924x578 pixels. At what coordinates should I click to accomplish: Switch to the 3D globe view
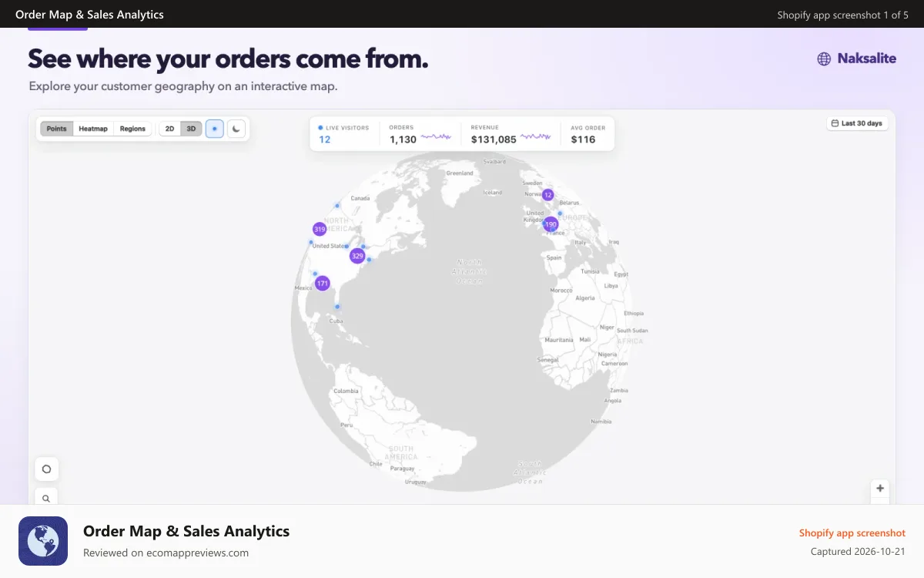(x=191, y=129)
